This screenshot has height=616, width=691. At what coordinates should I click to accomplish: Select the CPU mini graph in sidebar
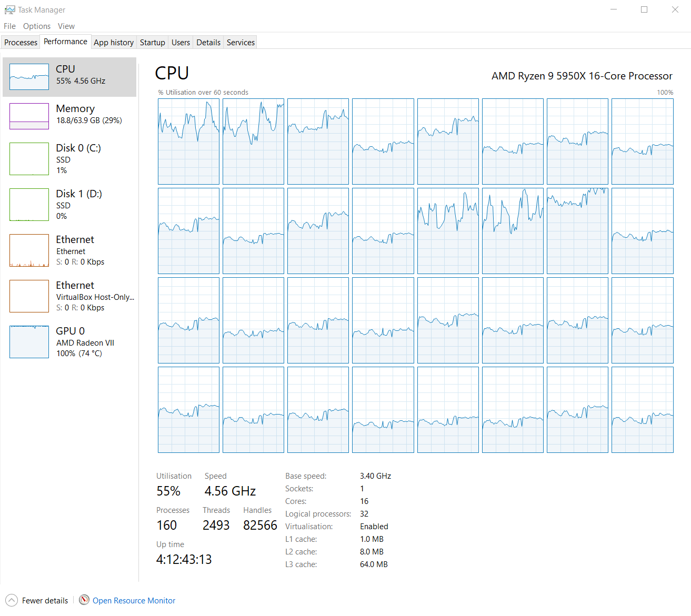pyautogui.click(x=29, y=77)
